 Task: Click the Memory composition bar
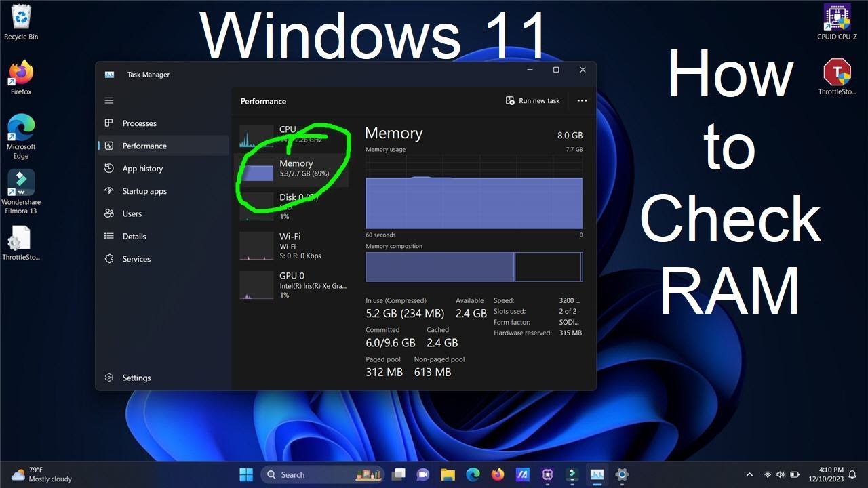(x=474, y=266)
